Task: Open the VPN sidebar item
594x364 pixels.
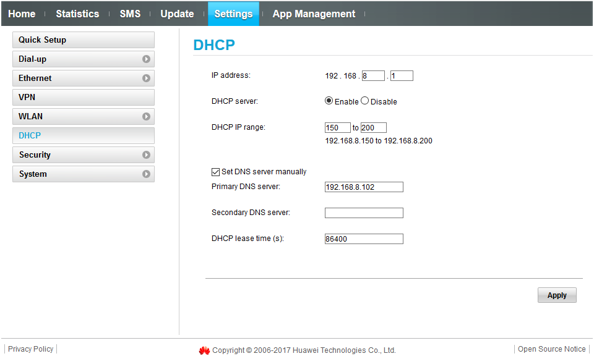Action: click(84, 97)
